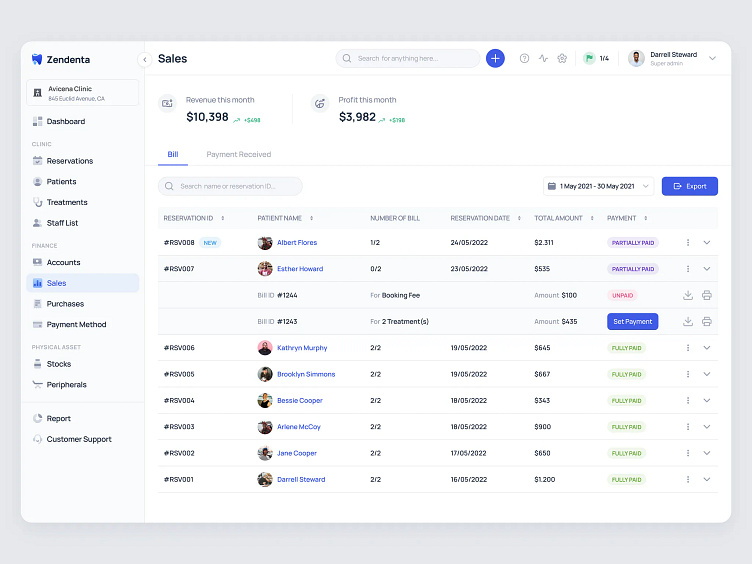Viewport: 752px width, 564px height.
Task: Print bill #1243
Action: [x=706, y=321]
